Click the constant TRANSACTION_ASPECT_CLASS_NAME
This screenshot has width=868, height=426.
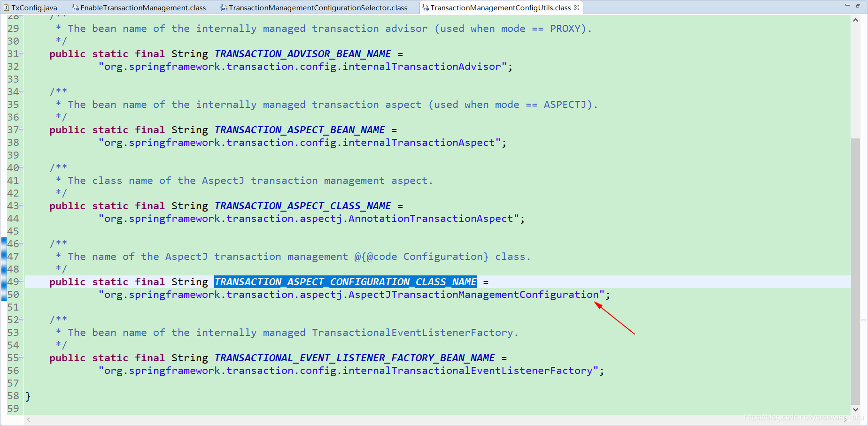(302, 206)
